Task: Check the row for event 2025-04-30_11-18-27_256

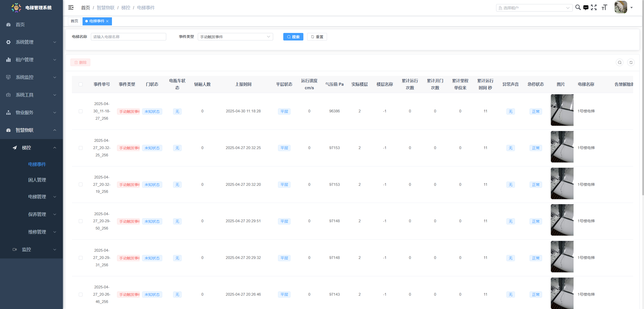Action: [x=80, y=111]
